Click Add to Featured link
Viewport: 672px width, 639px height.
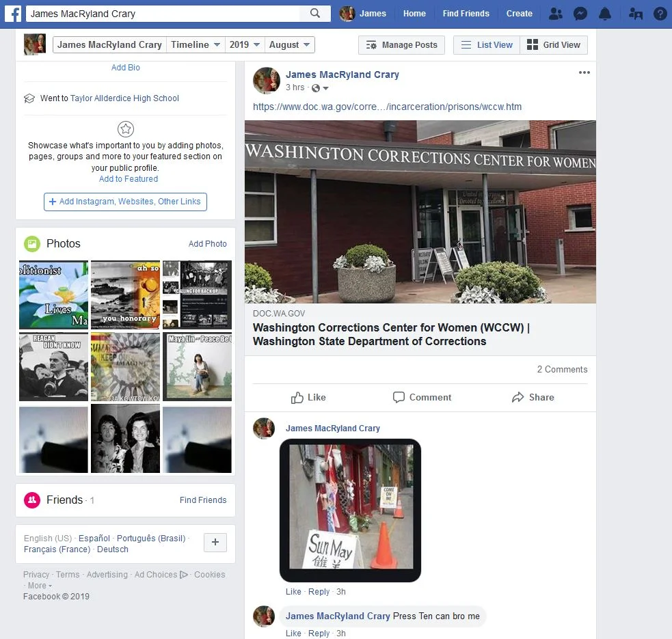tap(129, 178)
